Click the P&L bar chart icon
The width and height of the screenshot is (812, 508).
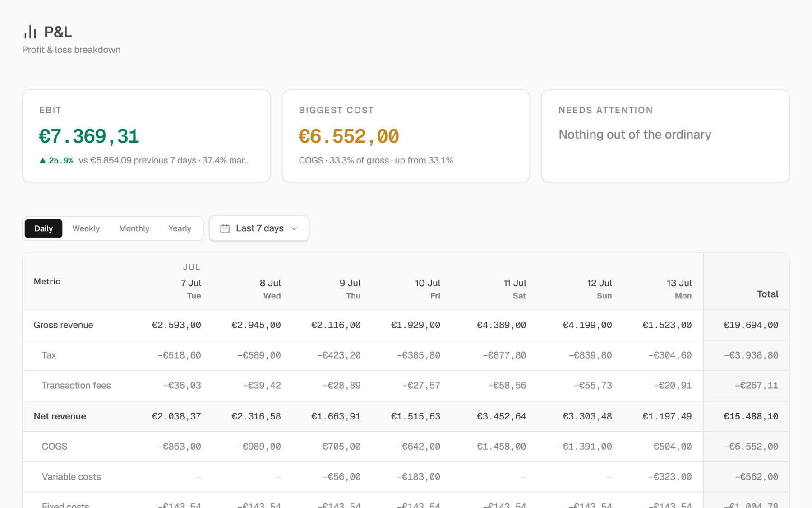(30, 32)
